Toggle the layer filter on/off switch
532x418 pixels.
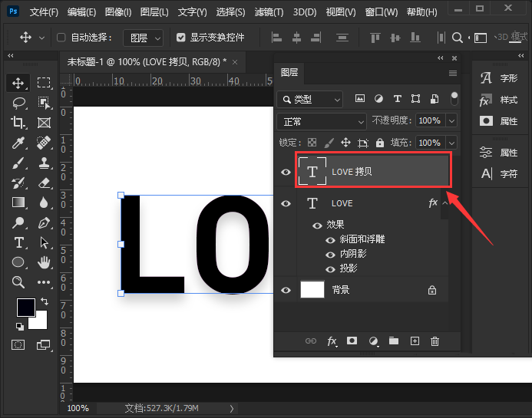[x=454, y=99]
